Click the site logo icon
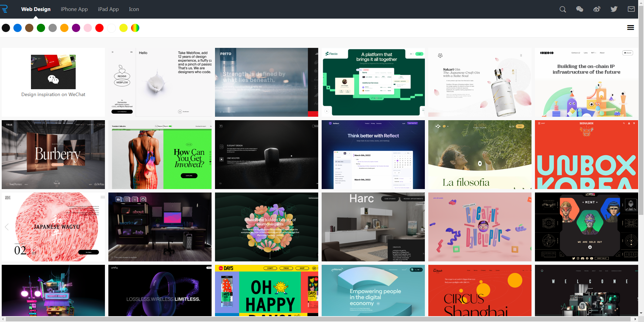Screen dimensions: 644x322 coord(4,9)
